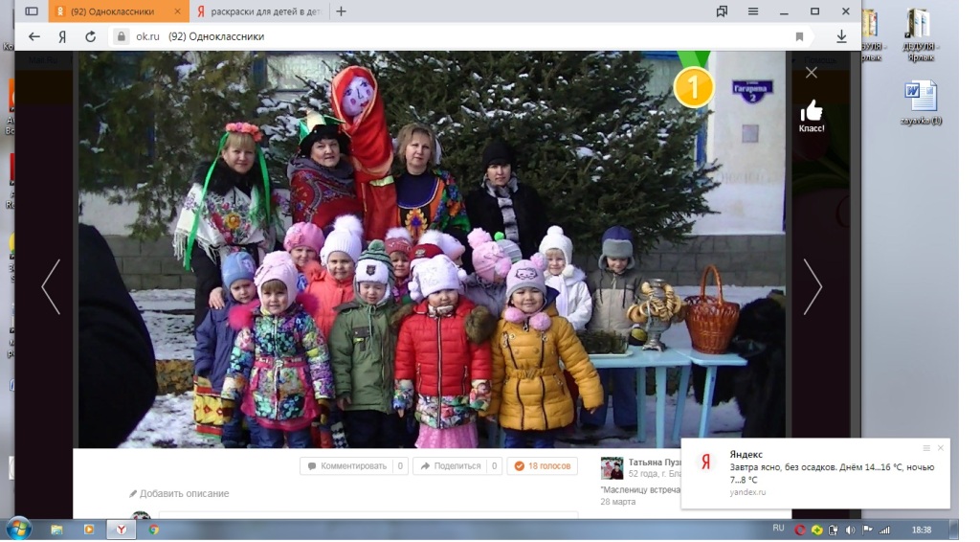The width and height of the screenshot is (980, 542).
Task: Open a new browser tab
Action: coord(342,11)
